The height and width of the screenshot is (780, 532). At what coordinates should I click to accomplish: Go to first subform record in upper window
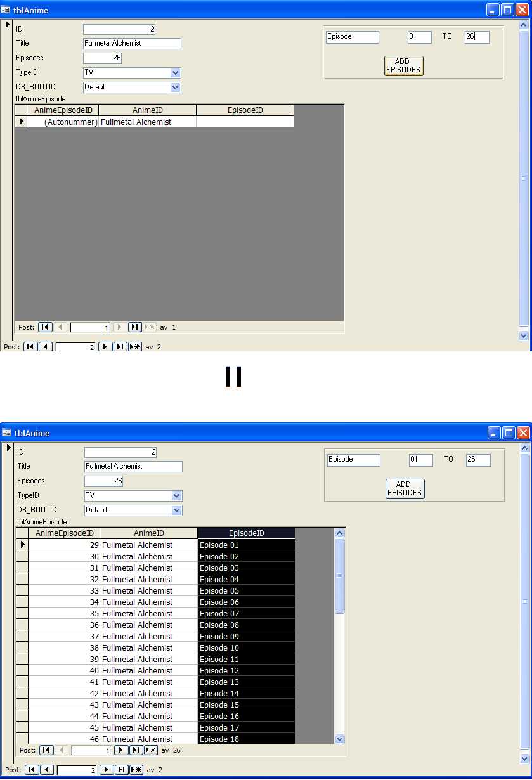click(x=45, y=327)
